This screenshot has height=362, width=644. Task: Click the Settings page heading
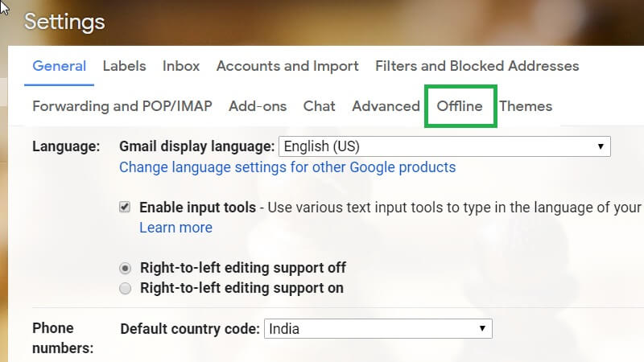tap(64, 22)
